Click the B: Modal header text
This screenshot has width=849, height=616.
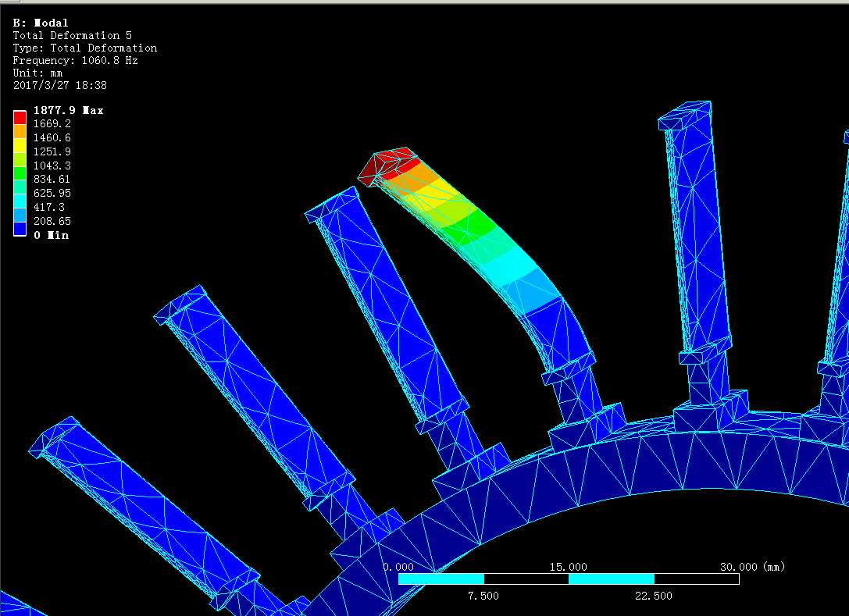[41, 23]
